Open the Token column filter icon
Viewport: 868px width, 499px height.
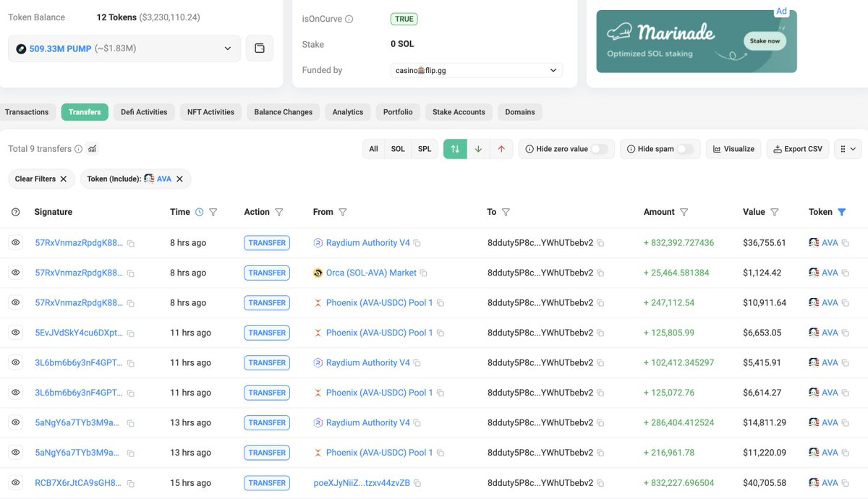coord(841,212)
